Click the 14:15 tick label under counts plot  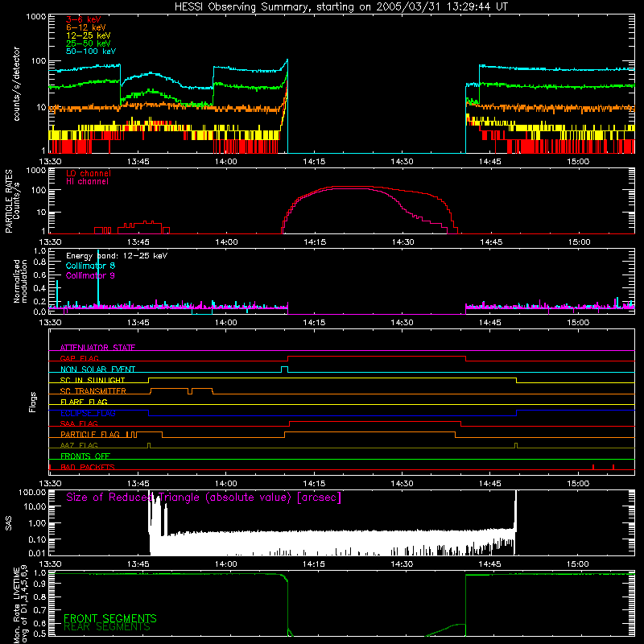click(x=314, y=162)
